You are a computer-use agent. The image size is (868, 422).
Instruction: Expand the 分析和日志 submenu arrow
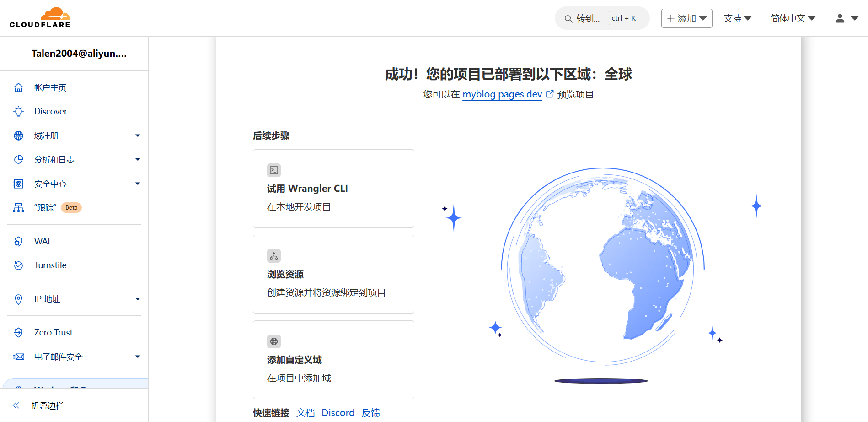(x=138, y=159)
